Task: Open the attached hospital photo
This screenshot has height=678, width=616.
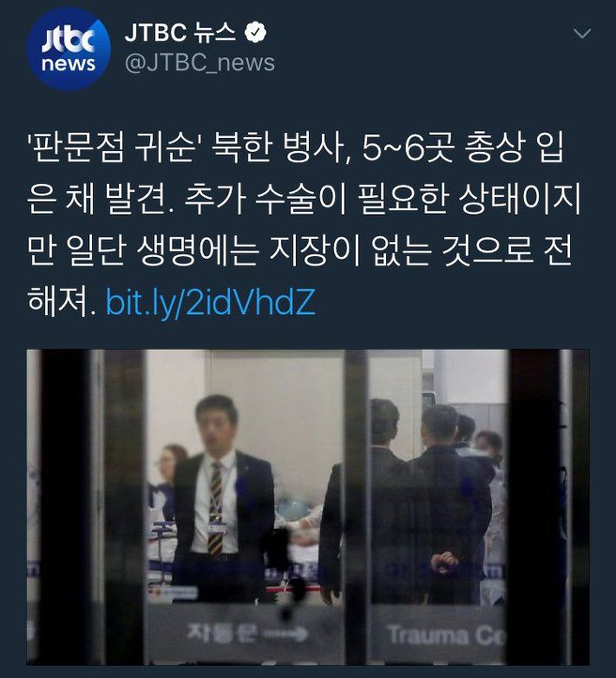Action: [x=308, y=507]
